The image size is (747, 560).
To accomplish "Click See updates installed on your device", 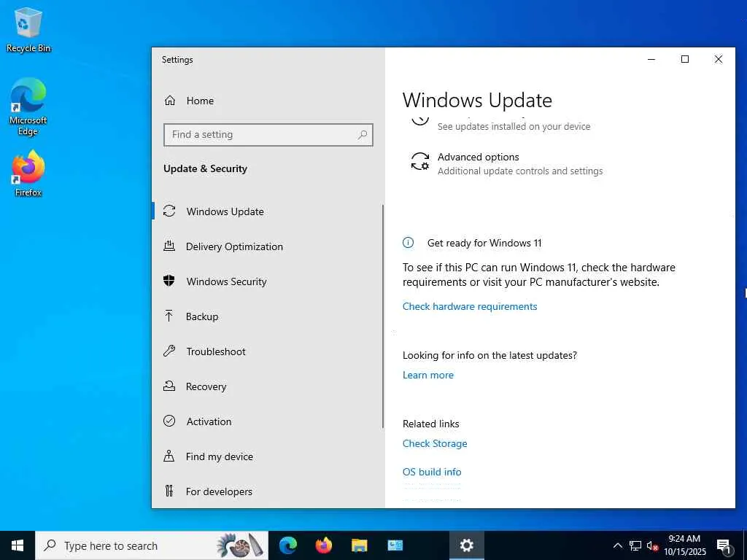I will coord(514,126).
